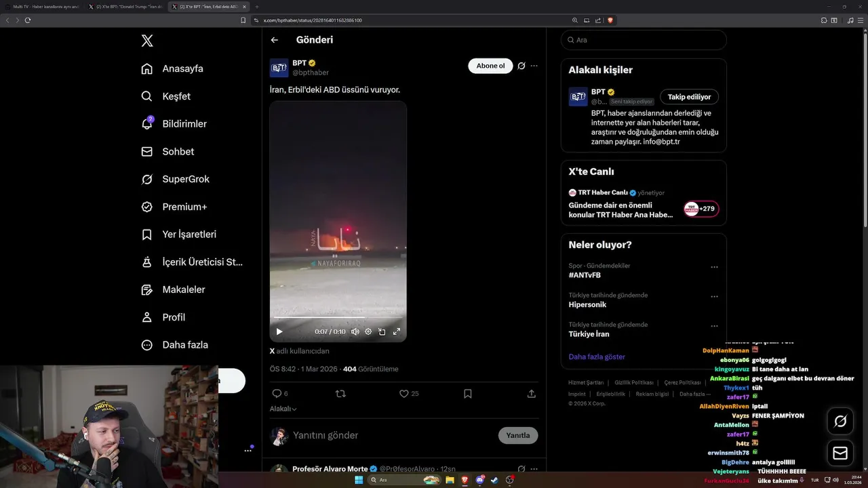Viewport: 868px width, 488px height.
Task: Click taskbar Ara search box
Action: 404,480
